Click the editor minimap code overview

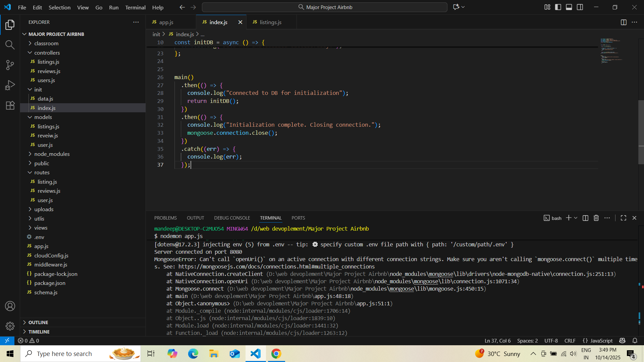pos(611,51)
